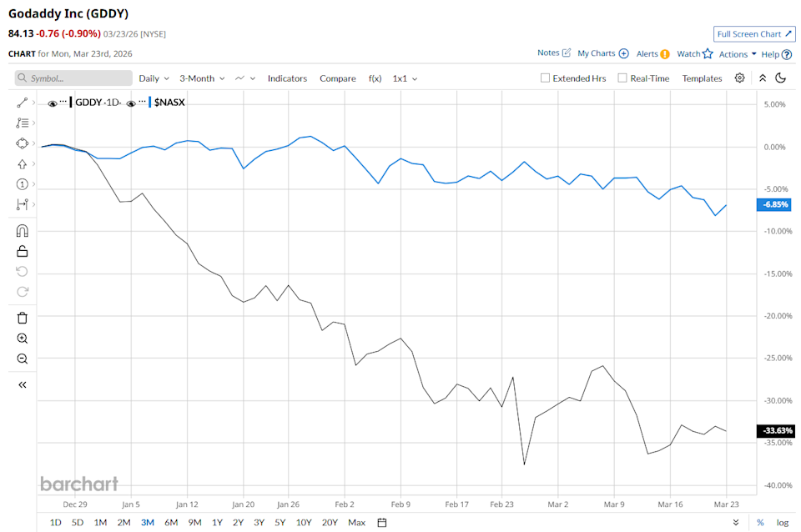Tick the Real-Time checkbox
Image resolution: width=801 pixels, height=532 pixels.
[622, 78]
